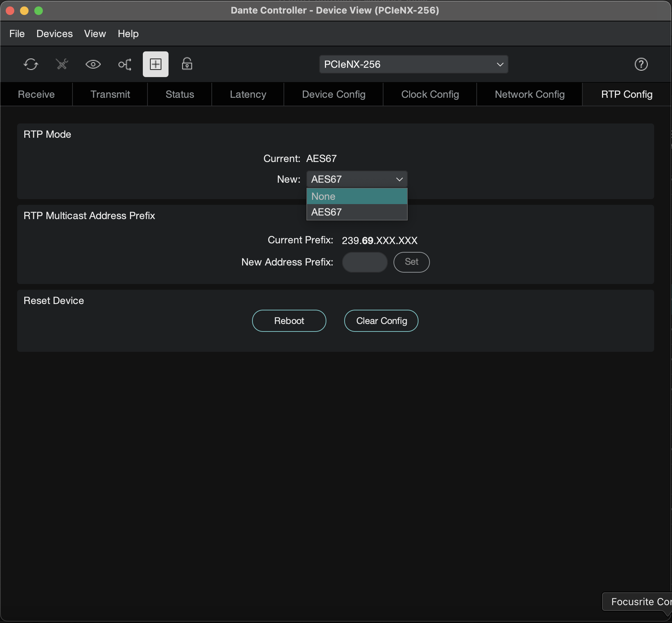This screenshot has width=672, height=623.
Task: Switch to the Transmit tab
Action: [110, 94]
